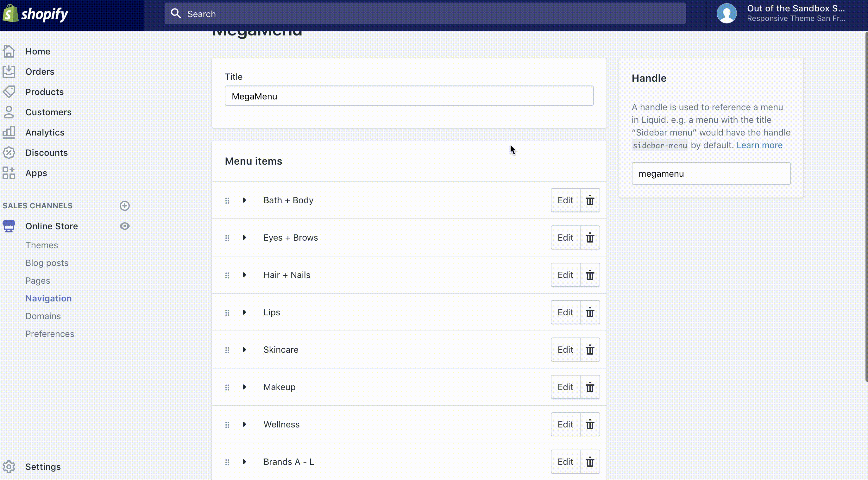The image size is (868, 480).
Task: Expand the Bath + Body submenu
Action: (x=245, y=200)
